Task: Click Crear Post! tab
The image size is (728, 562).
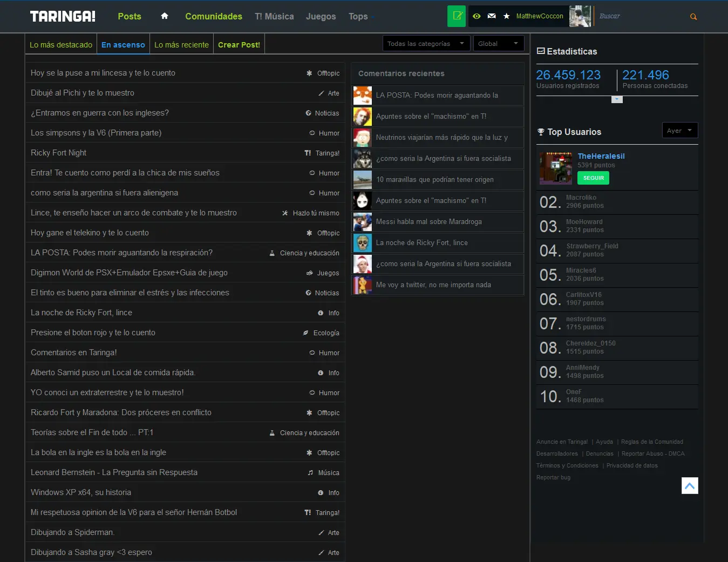Action: click(x=239, y=45)
